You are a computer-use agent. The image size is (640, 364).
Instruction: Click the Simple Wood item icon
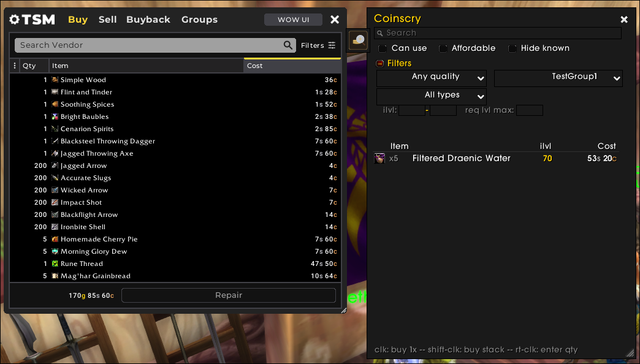point(55,80)
